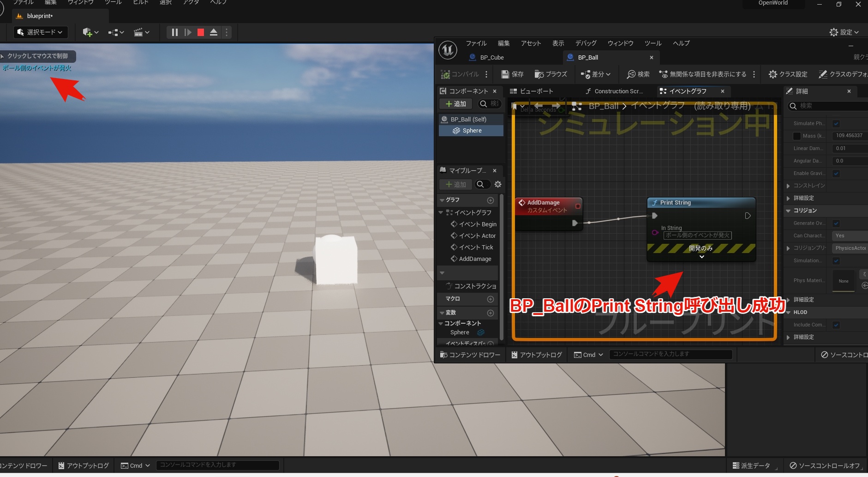Expand the コンストレイント section
The width and height of the screenshot is (868, 477).
[788, 186]
